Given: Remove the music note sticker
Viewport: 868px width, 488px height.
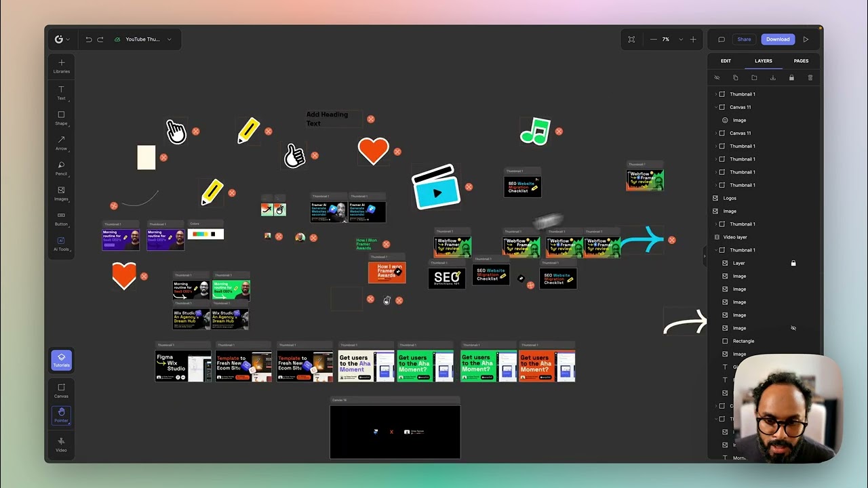Looking at the screenshot, I should click(x=559, y=131).
